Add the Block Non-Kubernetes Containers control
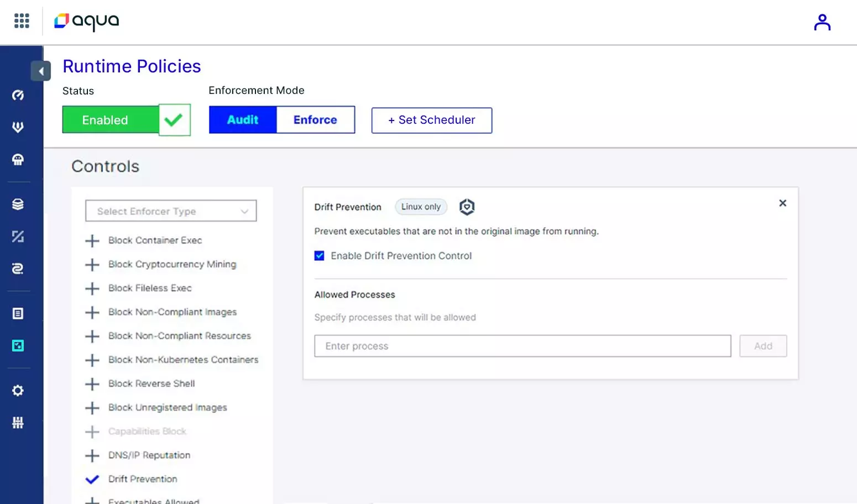This screenshot has width=857, height=504. click(92, 360)
